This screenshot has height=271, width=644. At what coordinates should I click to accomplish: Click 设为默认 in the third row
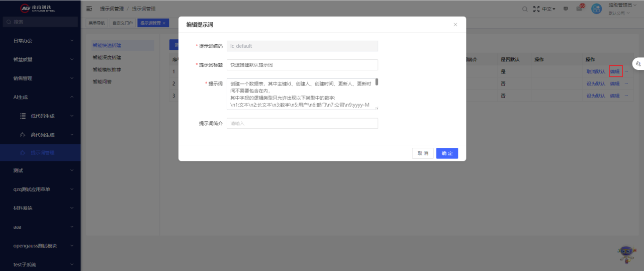click(596, 96)
